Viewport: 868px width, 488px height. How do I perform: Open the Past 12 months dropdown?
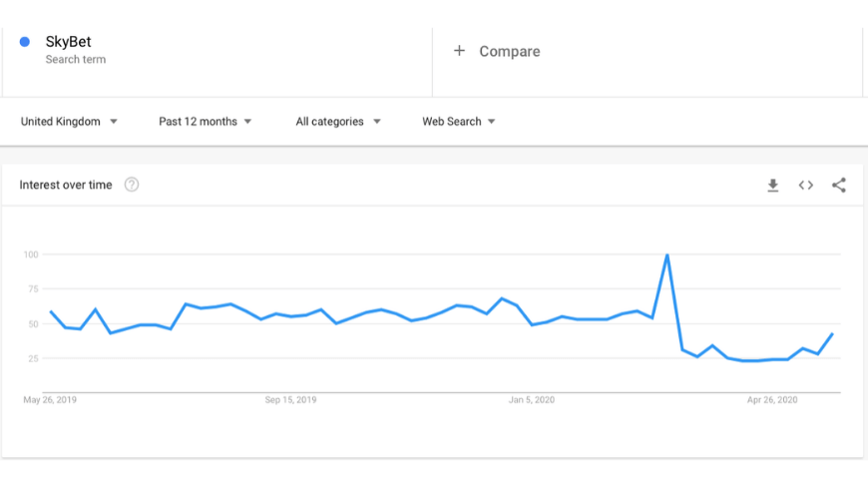pyautogui.click(x=205, y=122)
